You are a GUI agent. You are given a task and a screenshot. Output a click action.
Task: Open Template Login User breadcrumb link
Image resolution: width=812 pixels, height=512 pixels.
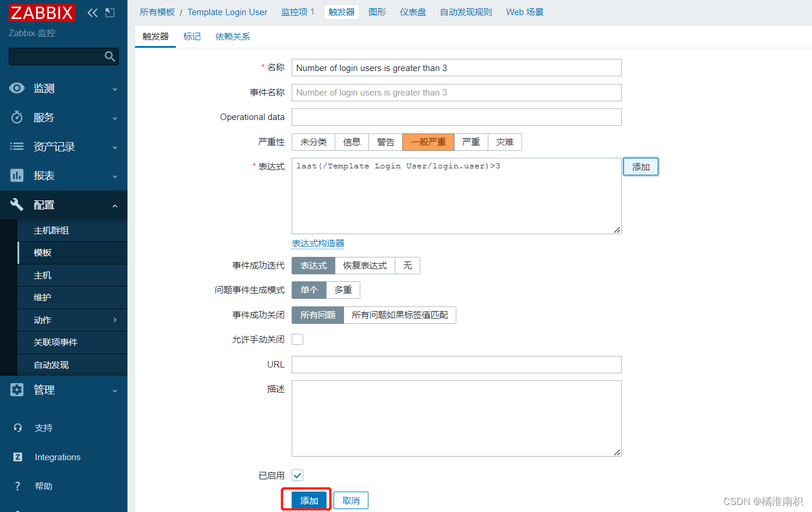point(228,12)
